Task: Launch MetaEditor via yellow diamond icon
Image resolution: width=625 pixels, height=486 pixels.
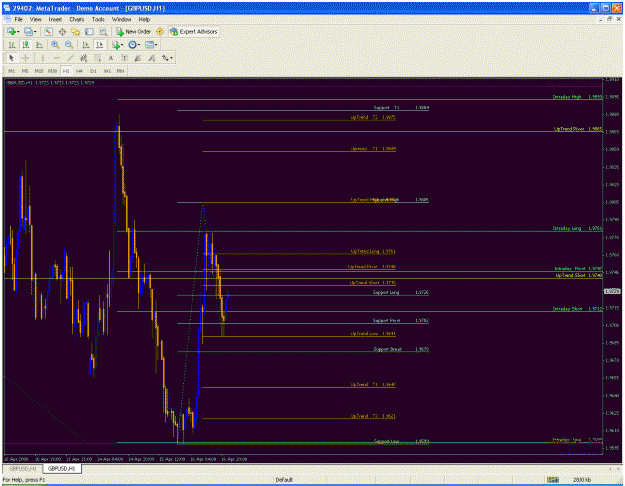Action: click(x=160, y=31)
